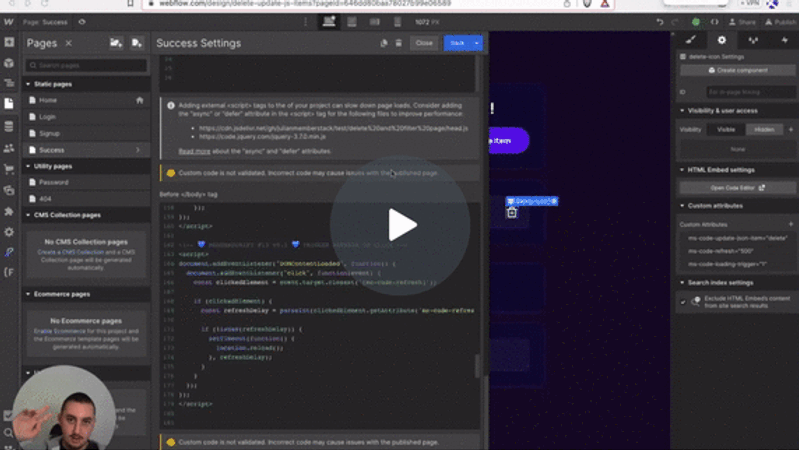
Task: Set visibility to Hidden
Action: point(764,129)
